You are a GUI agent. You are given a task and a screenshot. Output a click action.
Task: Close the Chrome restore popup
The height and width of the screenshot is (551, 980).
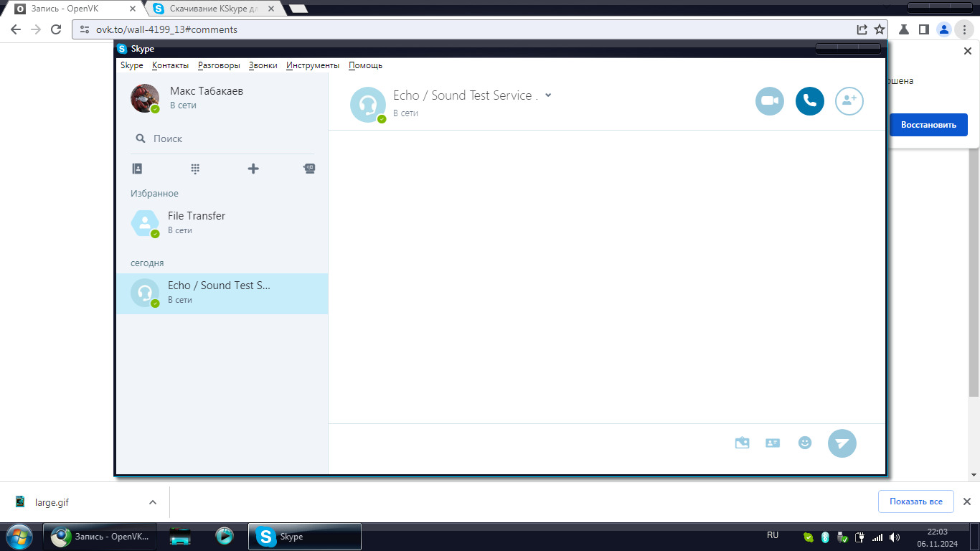(967, 52)
